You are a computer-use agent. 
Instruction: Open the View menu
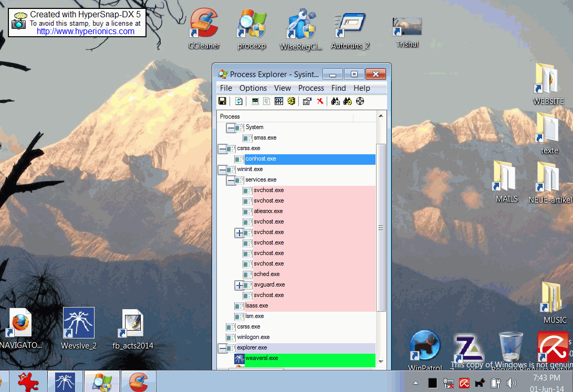283,88
